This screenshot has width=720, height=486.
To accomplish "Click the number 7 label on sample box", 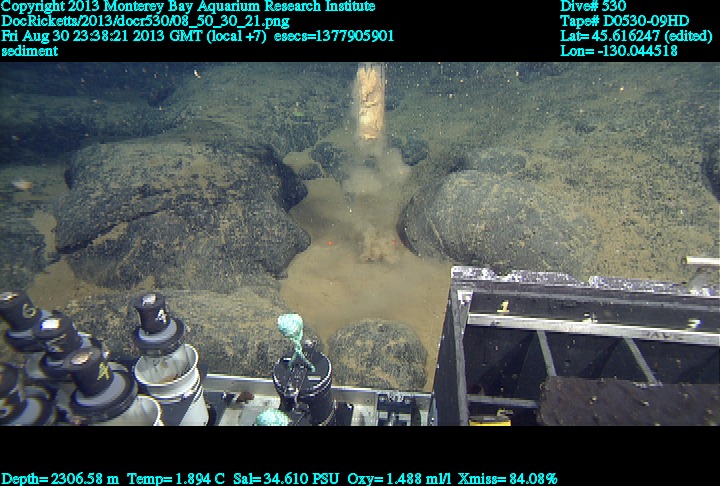I will tap(692, 324).
